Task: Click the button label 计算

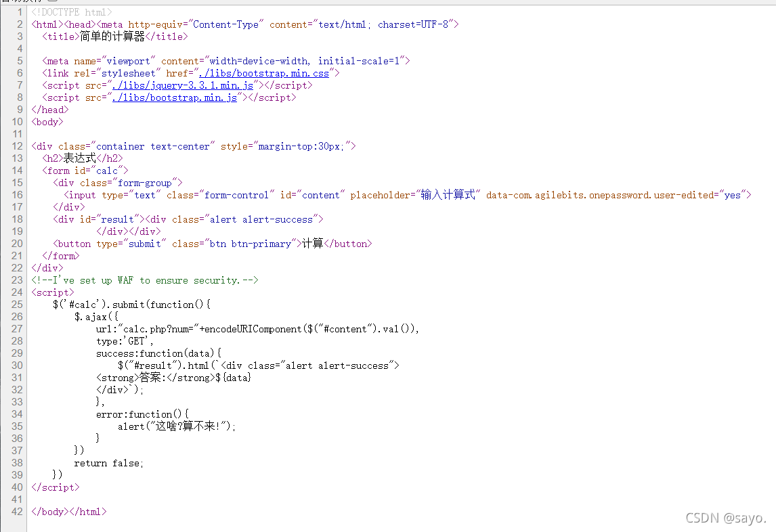Action: [313, 244]
